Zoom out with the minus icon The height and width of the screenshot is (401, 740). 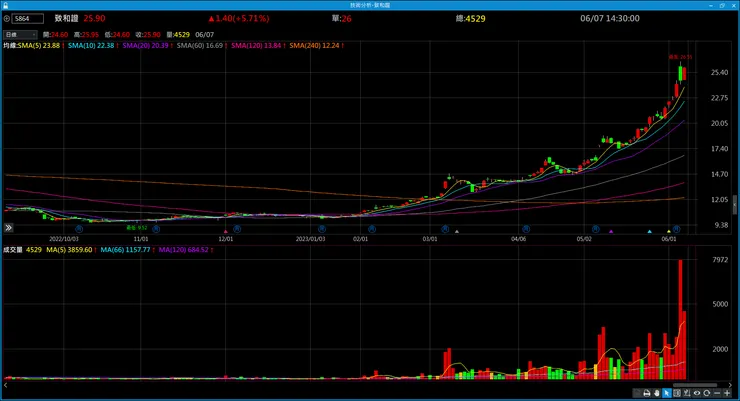pyautogui.click(x=717, y=393)
